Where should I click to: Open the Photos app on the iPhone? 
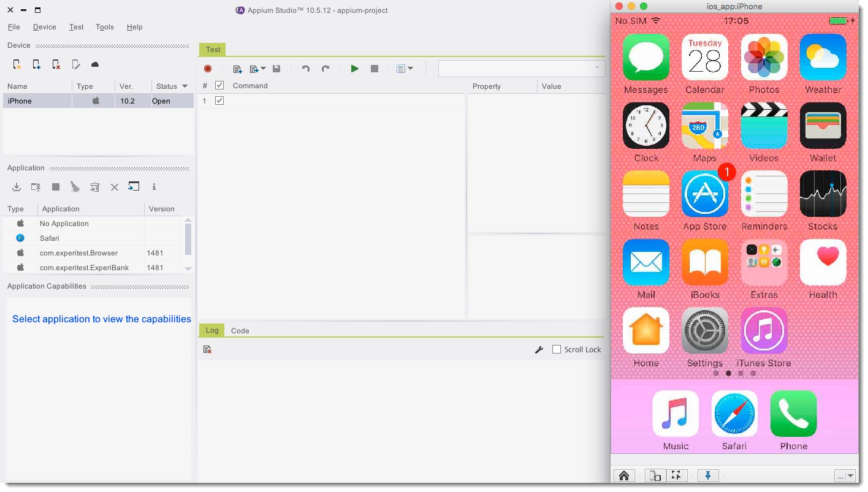click(764, 58)
